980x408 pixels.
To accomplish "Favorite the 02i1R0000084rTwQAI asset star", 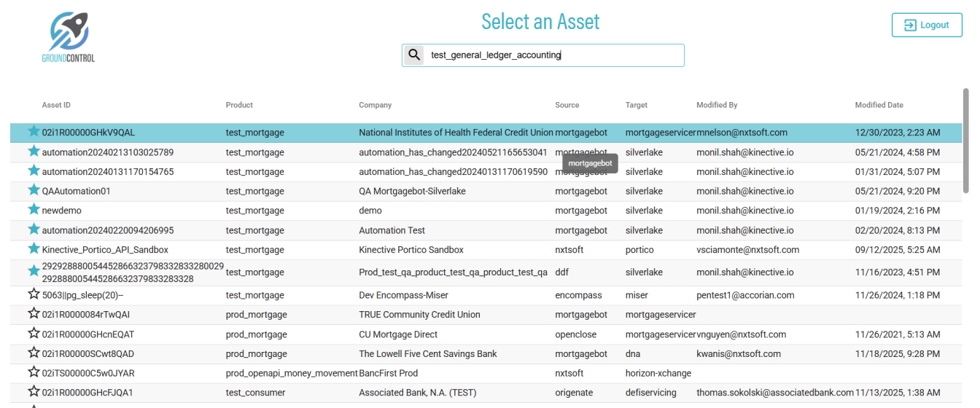I will pyautogui.click(x=34, y=314).
